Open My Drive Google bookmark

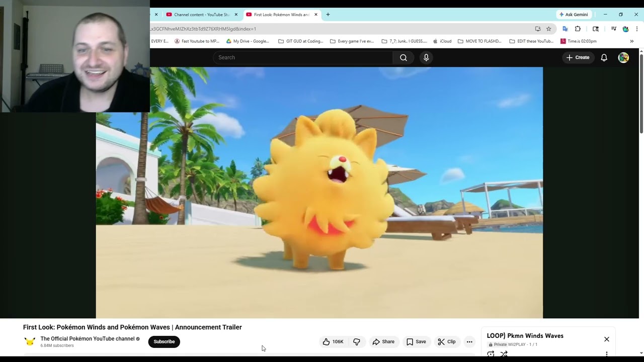tap(248, 41)
